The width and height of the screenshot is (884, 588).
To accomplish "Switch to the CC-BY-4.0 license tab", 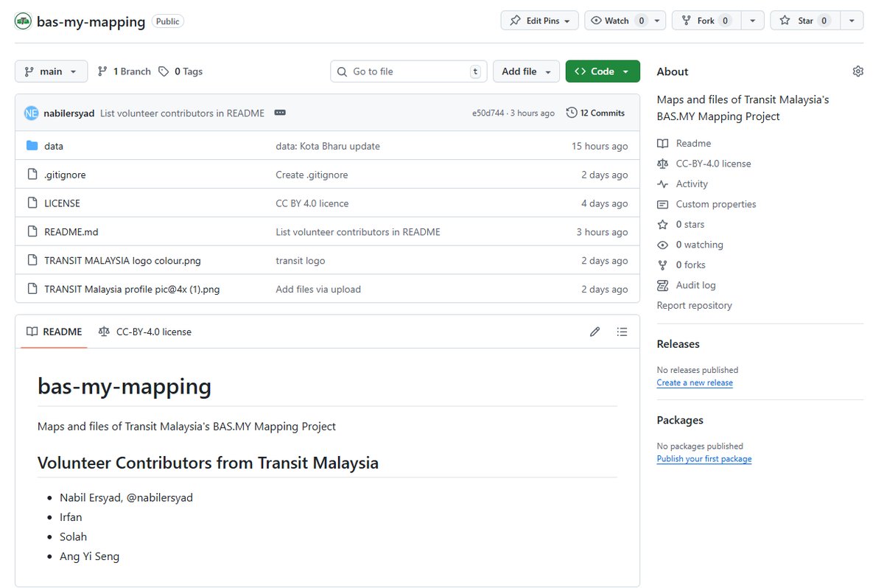I will (145, 332).
